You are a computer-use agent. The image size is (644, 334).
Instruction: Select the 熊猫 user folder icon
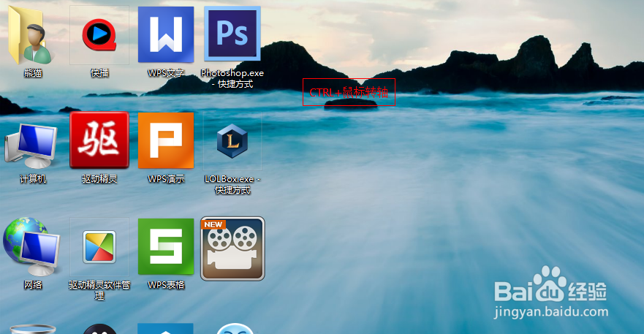coord(31,35)
